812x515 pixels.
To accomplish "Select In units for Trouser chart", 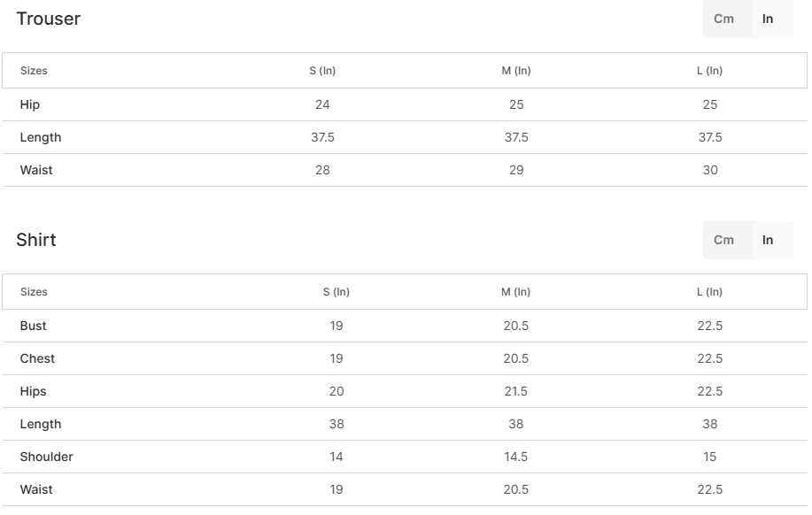I will coord(768,19).
